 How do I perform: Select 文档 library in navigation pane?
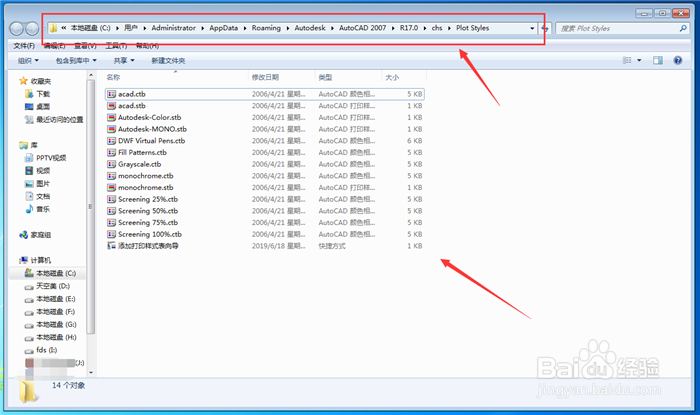pyautogui.click(x=43, y=196)
